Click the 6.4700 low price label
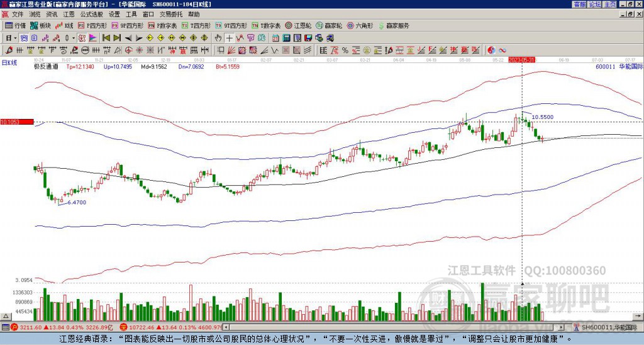The height and width of the screenshot is (345, 644). [77, 202]
